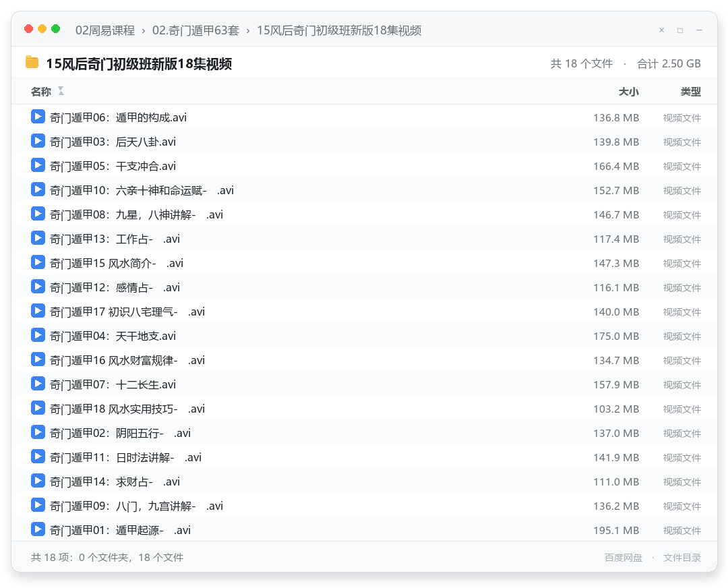This screenshot has width=728, height=588.
Task: Click 百度网盘 in the footer
Action: 623,558
